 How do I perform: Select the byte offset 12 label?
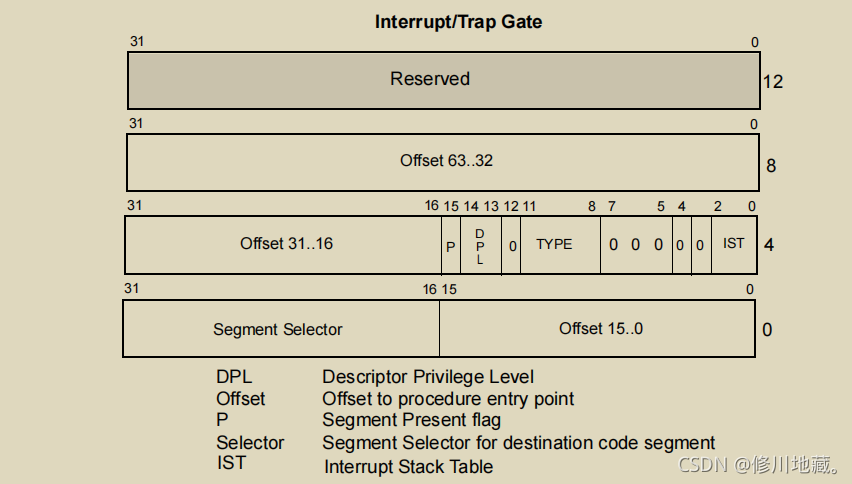tap(773, 82)
